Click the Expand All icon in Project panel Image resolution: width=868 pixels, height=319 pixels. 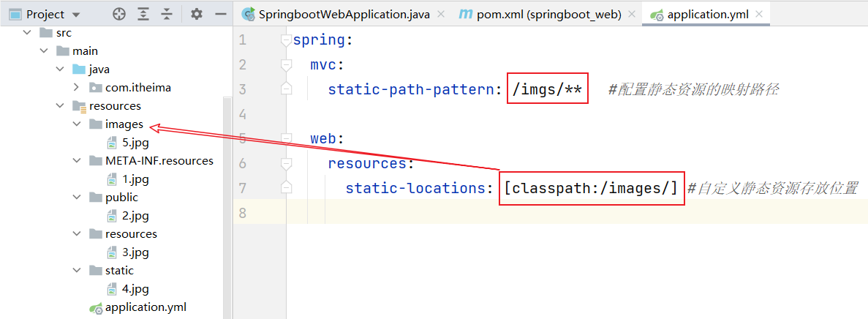143,14
